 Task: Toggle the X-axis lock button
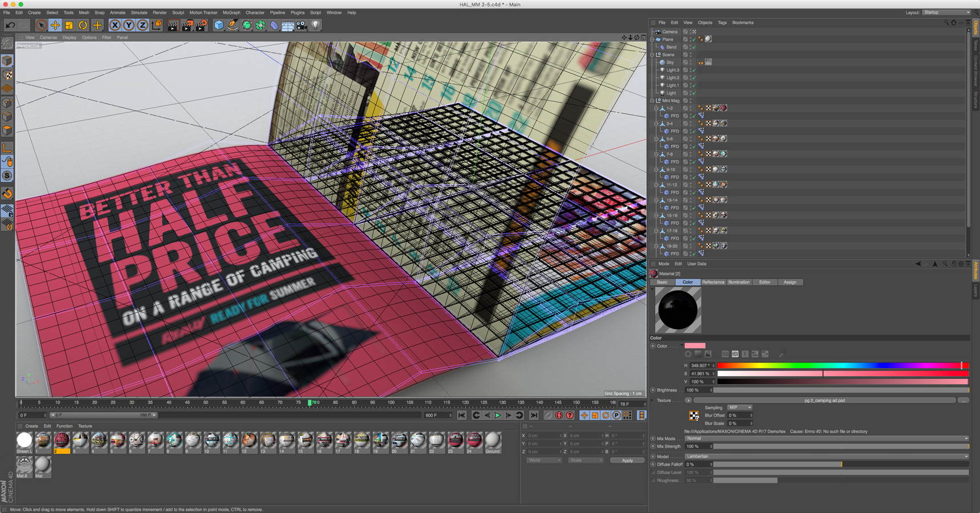pos(115,25)
